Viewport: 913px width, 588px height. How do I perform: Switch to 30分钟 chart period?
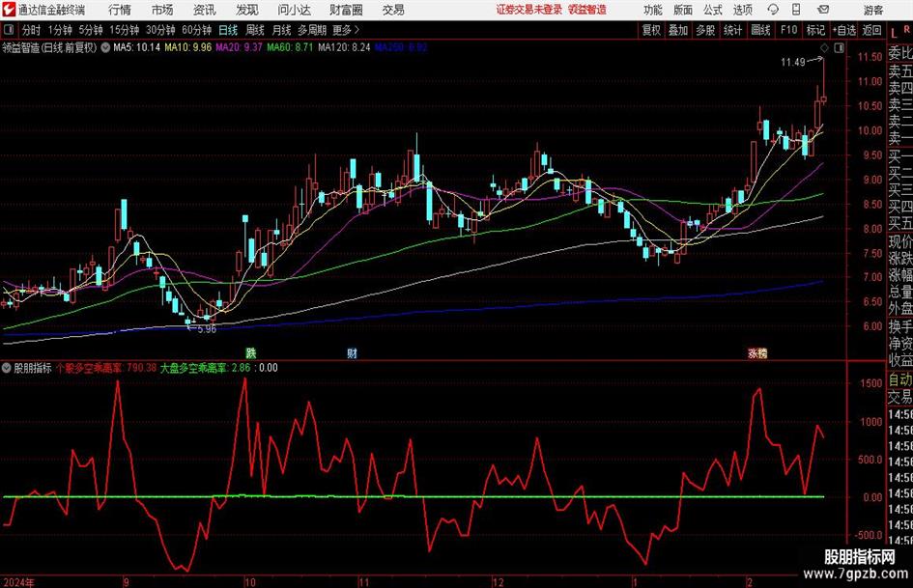point(160,30)
